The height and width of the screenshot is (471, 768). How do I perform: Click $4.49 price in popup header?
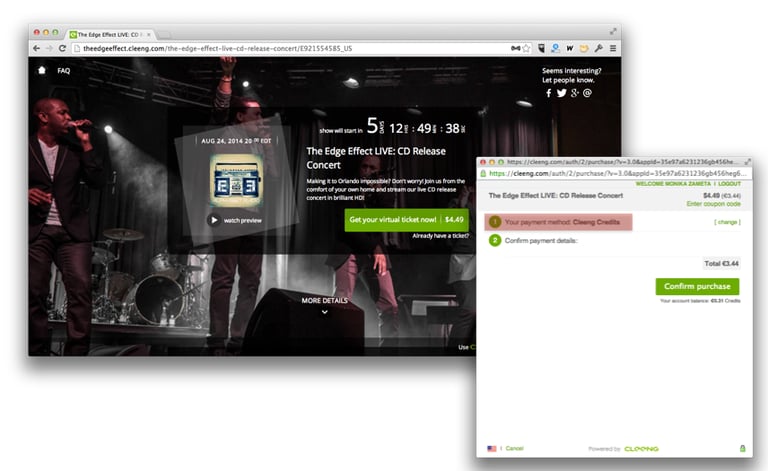(712, 195)
